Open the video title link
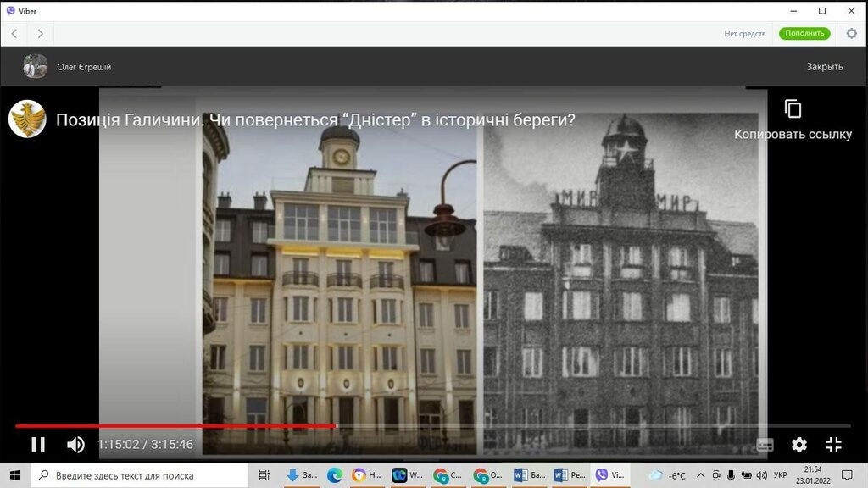This screenshot has height=488, width=868. pos(315,120)
